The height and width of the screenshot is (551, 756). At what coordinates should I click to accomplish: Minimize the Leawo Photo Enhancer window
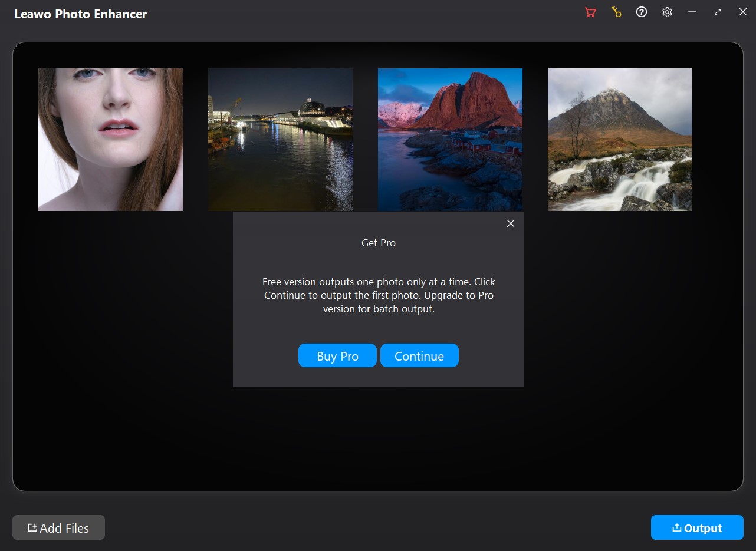click(x=692, y=12)
